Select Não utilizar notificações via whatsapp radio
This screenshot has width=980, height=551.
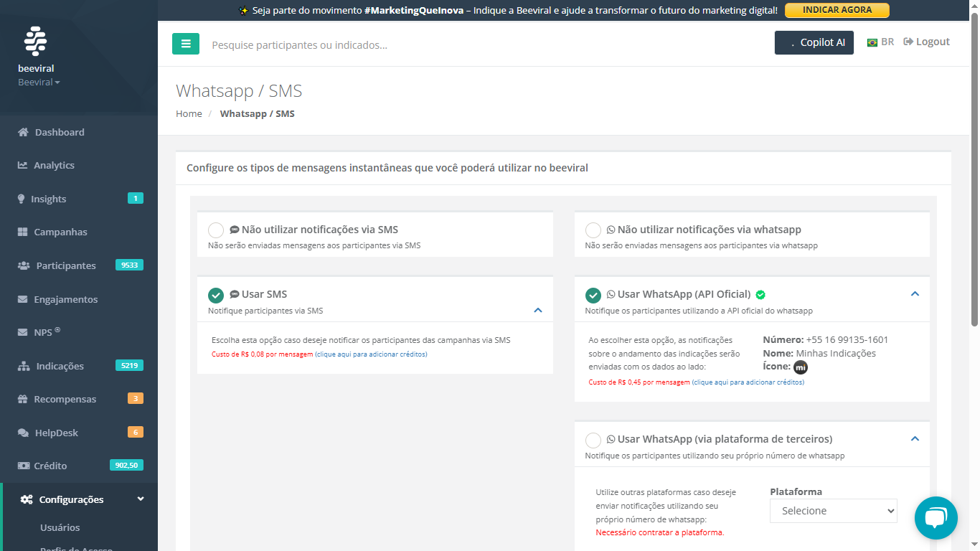(593, 230)
